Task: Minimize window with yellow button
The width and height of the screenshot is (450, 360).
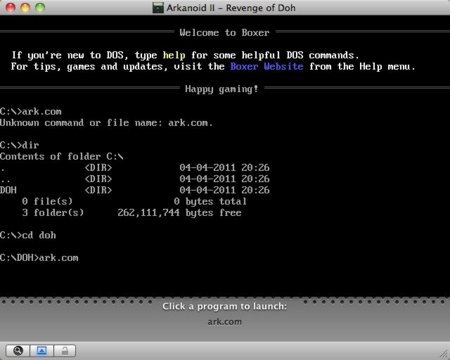Action: click(x=25, y=8)
